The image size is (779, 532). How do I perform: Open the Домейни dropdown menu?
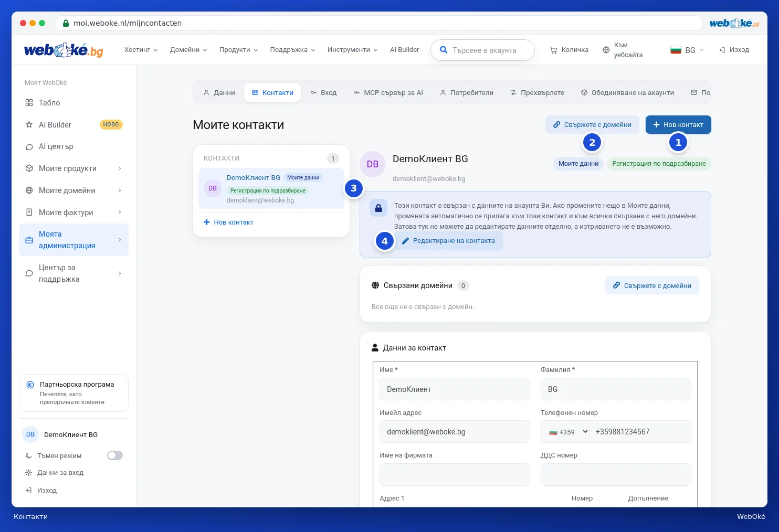[x=188, y=50]
